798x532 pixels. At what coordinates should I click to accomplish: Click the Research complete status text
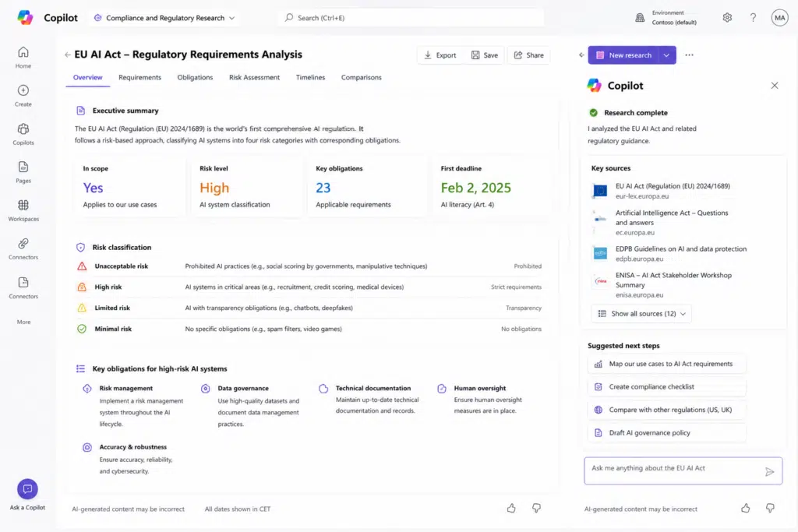(x=636, y=113)
